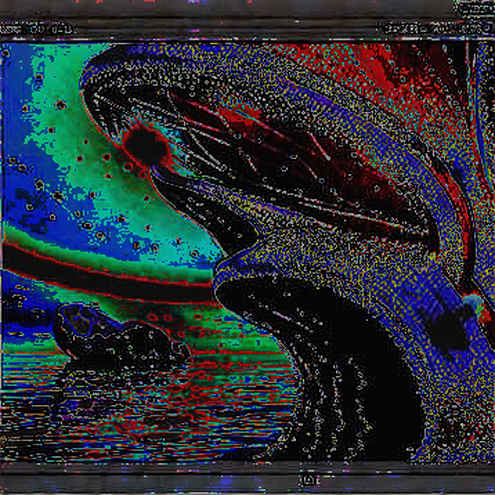The width and height of the screenshot is (495, 495).
Task: Click the garbled text at top-right of header
Action: tap(437, 28)
